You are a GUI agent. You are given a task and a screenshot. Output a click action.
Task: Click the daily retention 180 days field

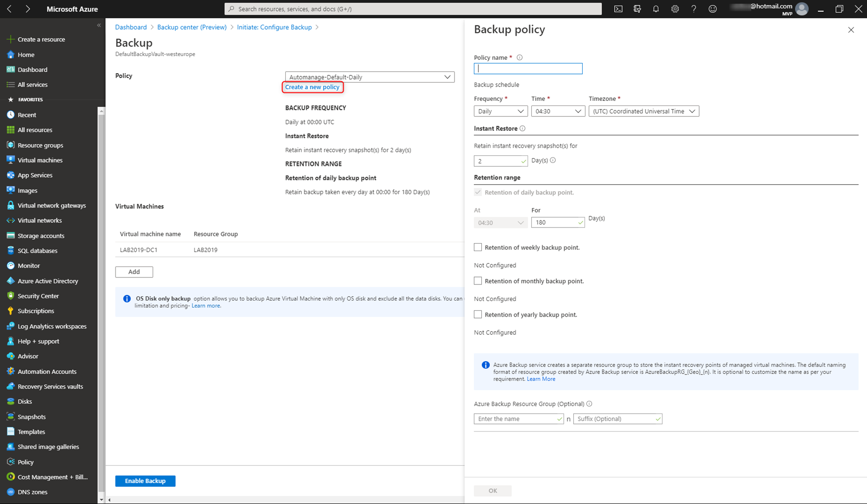coord(558,222)
